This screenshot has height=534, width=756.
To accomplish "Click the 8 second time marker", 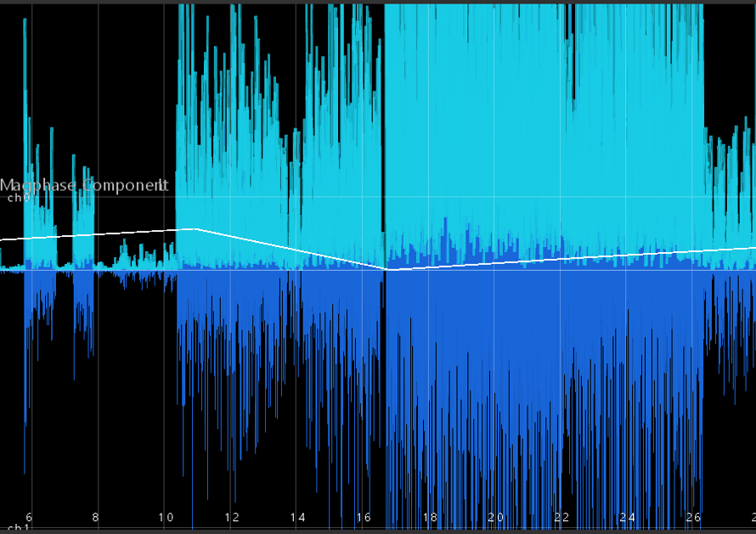I will click(95, 517).
